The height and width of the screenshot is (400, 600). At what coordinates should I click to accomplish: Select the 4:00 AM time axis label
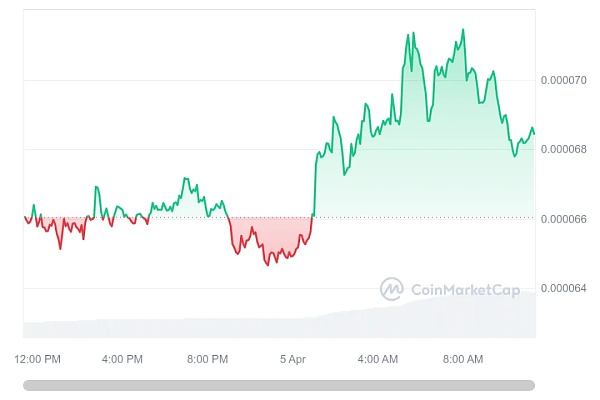pyautogui.click(x=378, y=358)
